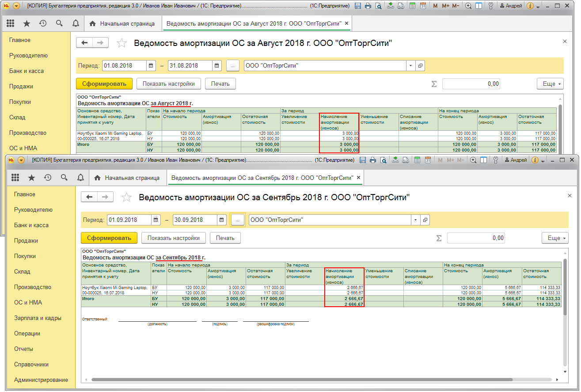Click the print preview icon in the August window
The image size is (581, 392).
point(378,6)
